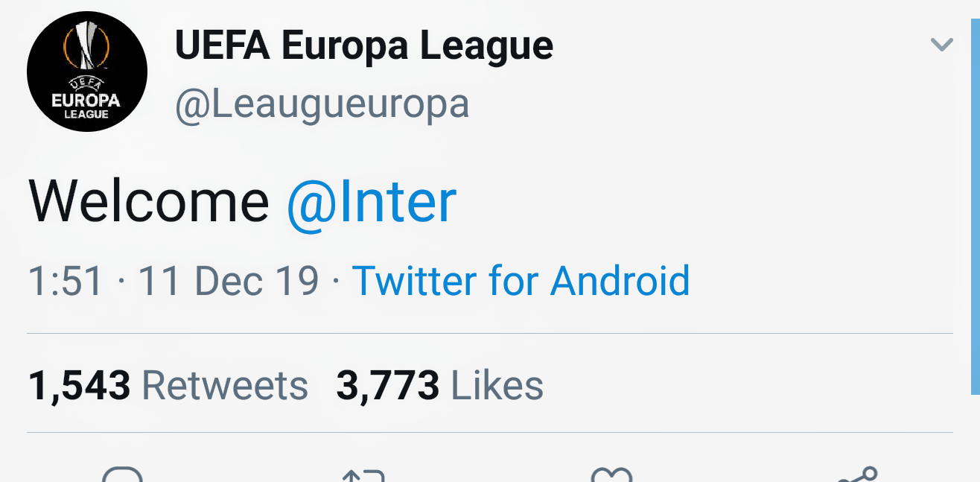View the UEFA Europa League display name profile

click(x=363, y=46)
